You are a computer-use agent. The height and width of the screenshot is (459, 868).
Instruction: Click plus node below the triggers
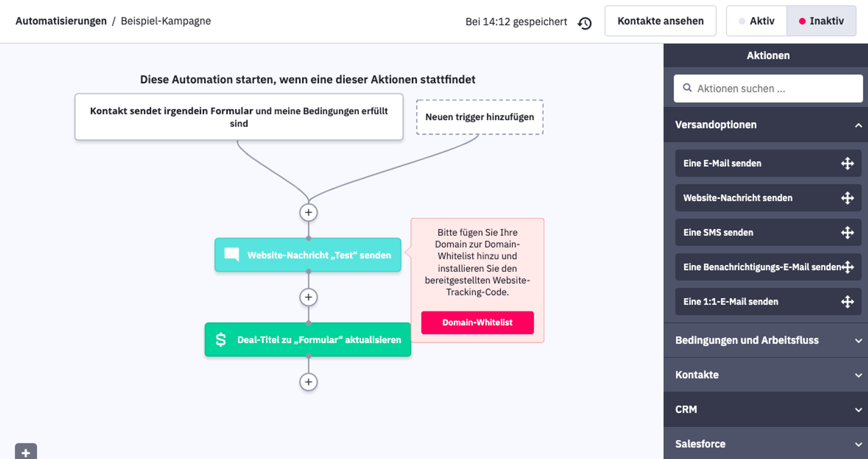coord(308,212)
